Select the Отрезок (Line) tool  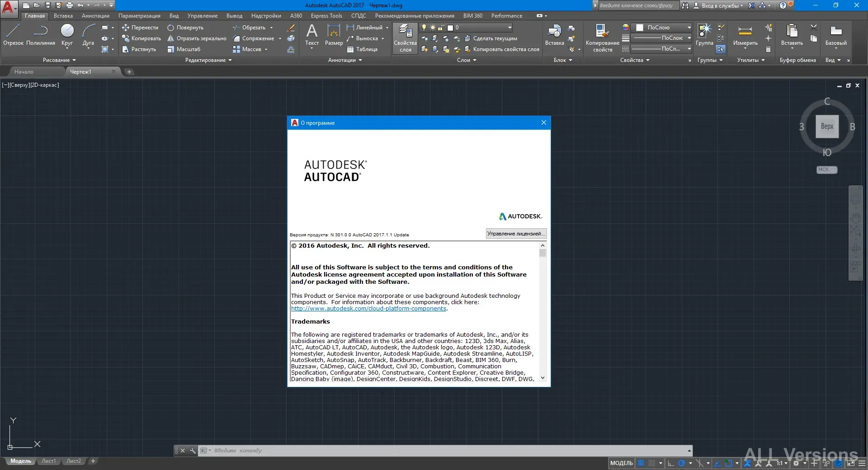click(x=13, y=35)
